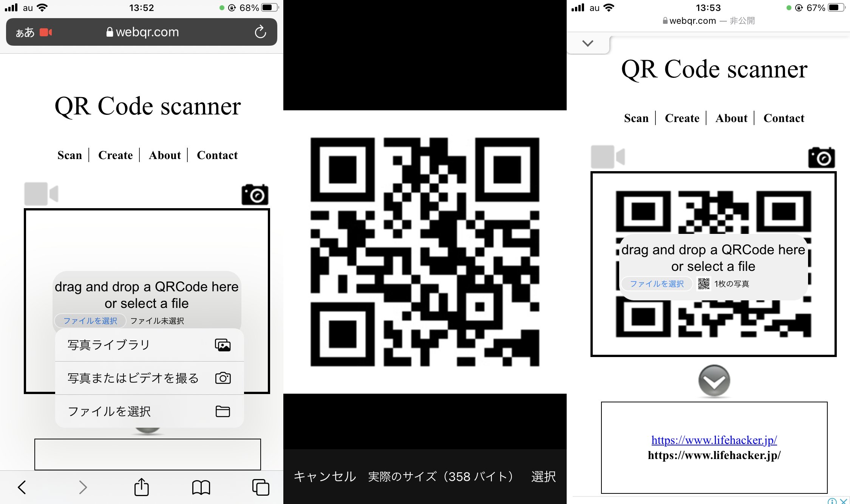Open the Safari share sheet icon
Image resolution: width=850 pixels, height=504 pixels.
click(x=141, y=487)
